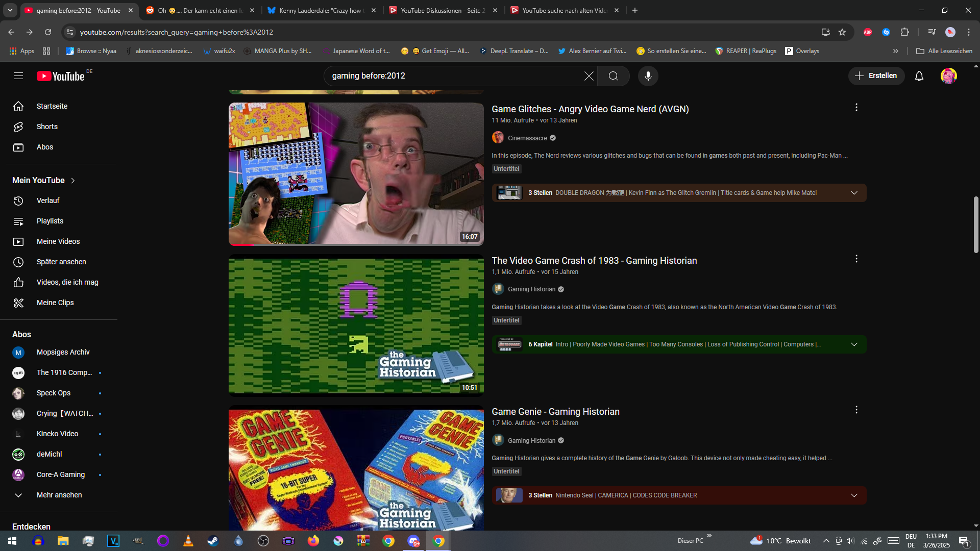Click the voice search microphone icon

click(x=648, y=76)
